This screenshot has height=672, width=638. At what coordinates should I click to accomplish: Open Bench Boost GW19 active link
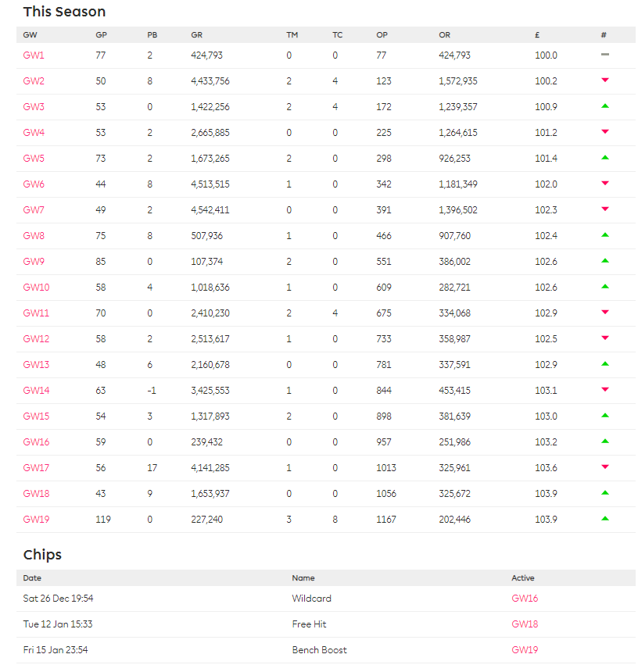525,650
